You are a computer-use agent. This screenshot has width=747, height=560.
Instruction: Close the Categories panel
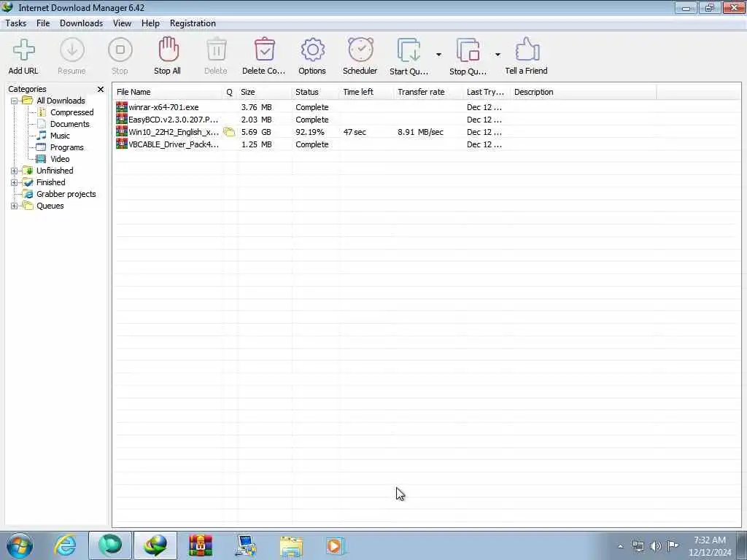coord(101,90)
